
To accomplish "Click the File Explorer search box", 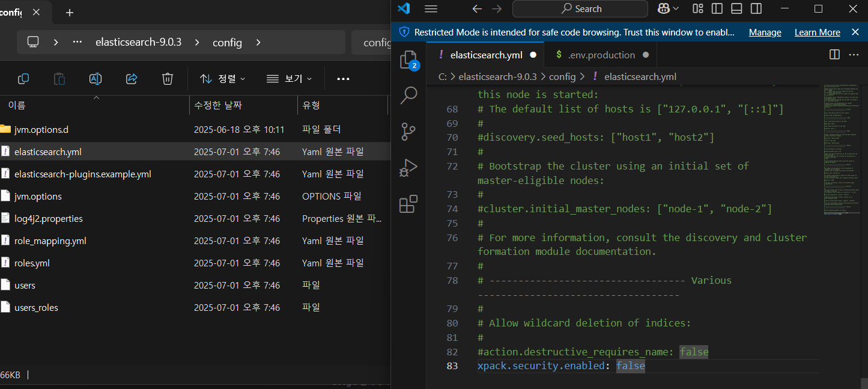I will (371, 42).
